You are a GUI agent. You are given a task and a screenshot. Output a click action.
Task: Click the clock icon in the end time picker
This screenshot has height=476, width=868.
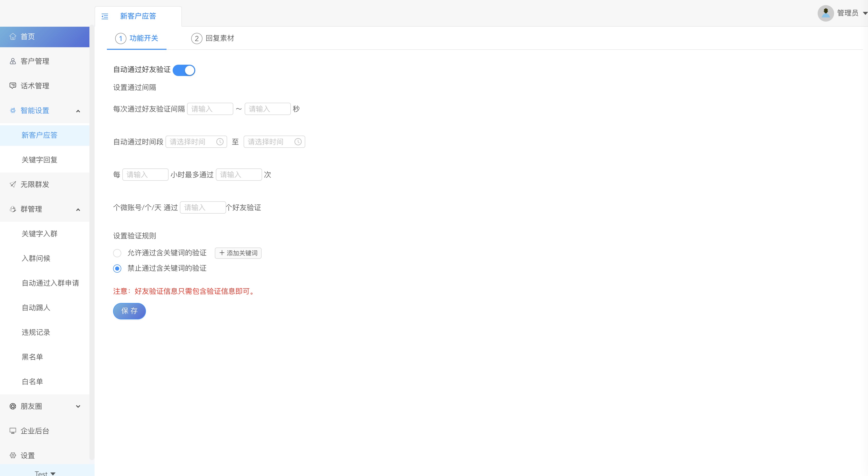(298, 142)
